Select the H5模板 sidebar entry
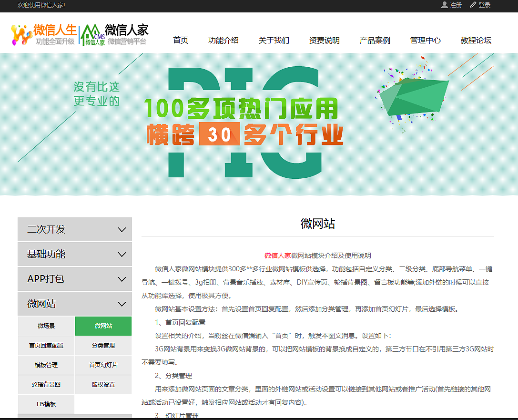The image size is (518, 420). pyautogui.click(x=46, y=404)
